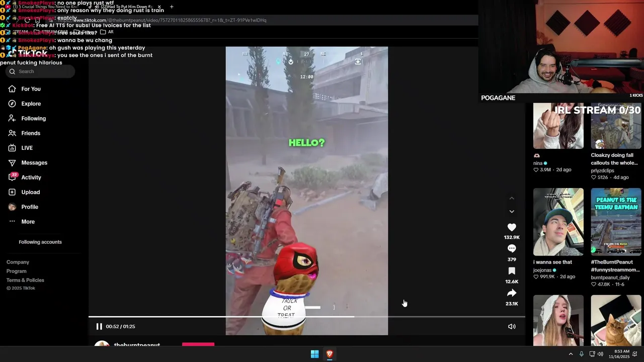Viewport: 644px width, 362px height.
Task: Open notification center bell icon
Action: [x=635, y=354]
